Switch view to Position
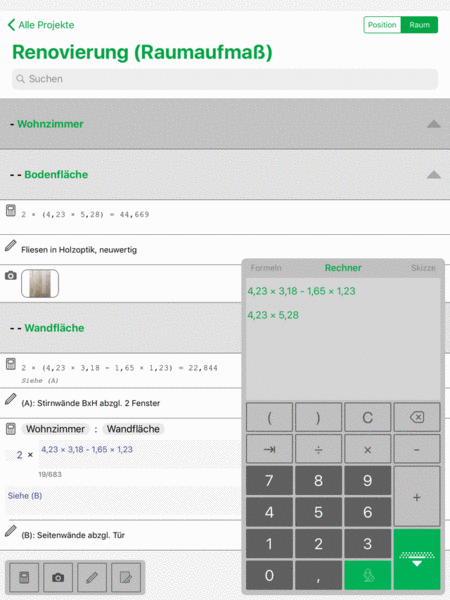The width and height of the screenshot is (450, 600). [382, 25]
